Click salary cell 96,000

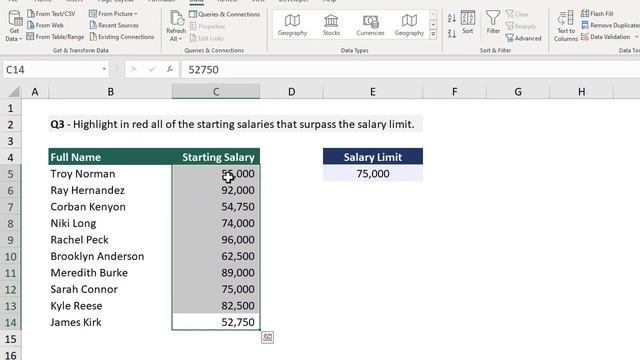(216, 240)
